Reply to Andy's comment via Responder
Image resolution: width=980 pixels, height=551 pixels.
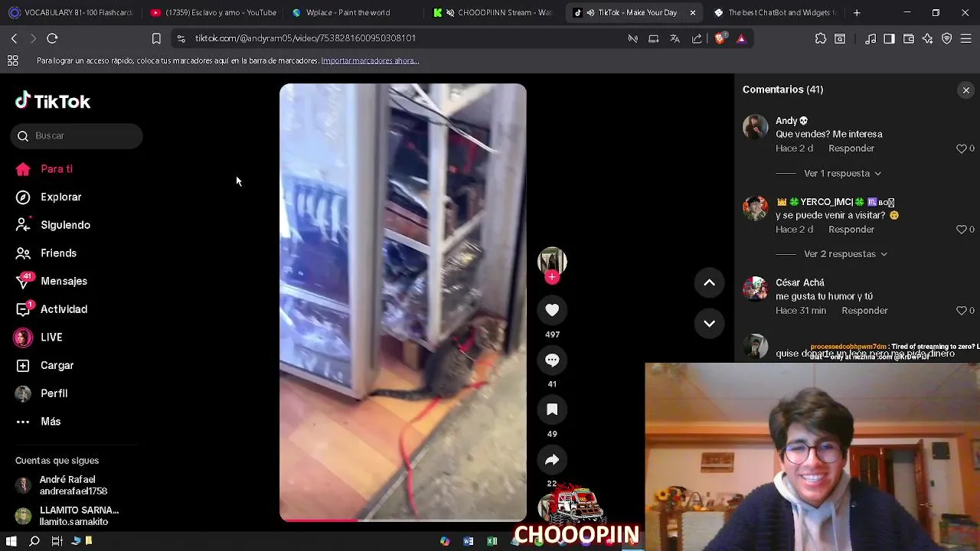[x=851, y=148]
